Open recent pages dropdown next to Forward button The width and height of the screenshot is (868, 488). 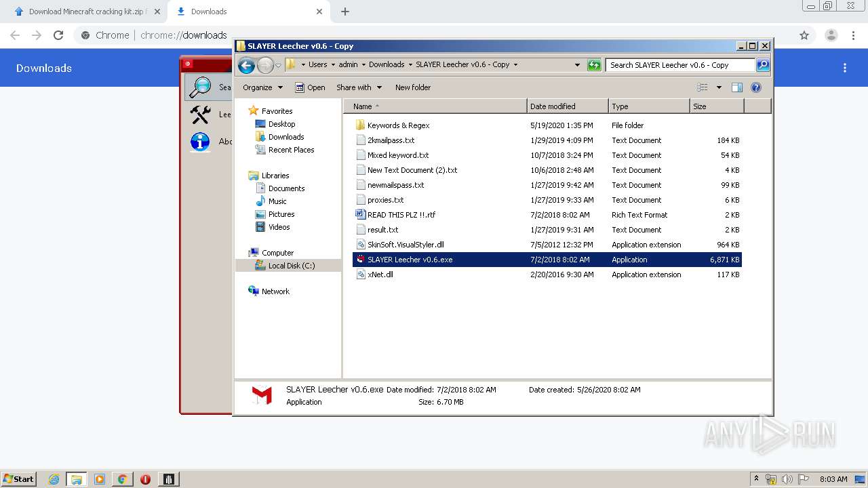(278, 65)
